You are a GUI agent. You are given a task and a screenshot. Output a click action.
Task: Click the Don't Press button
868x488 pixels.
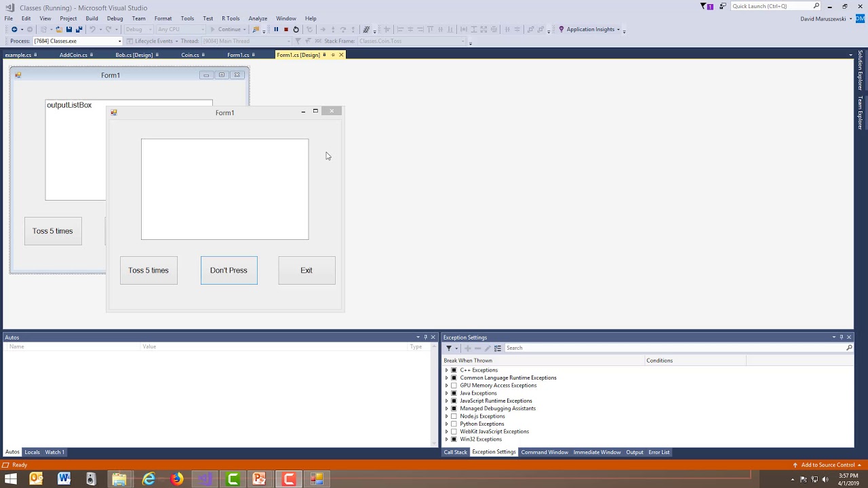tap(229, 270)
